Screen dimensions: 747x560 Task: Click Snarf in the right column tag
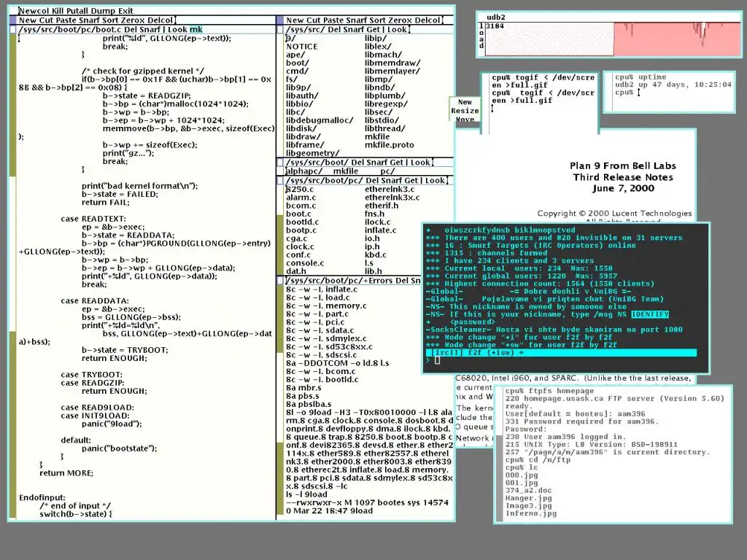pyautogui.click(x=356, y=20)
